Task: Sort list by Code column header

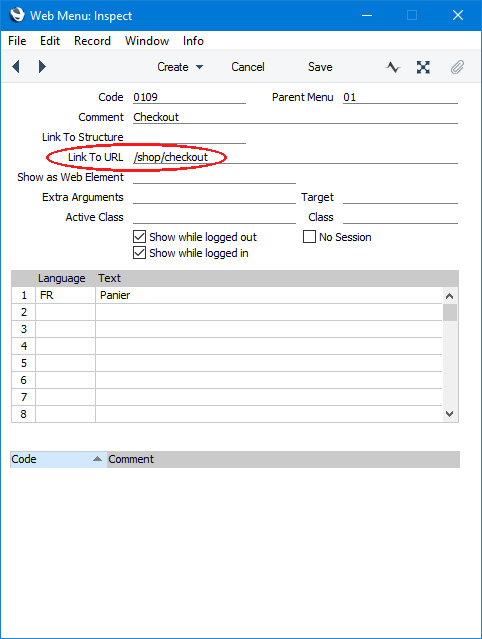Action: tap(58, 459)
